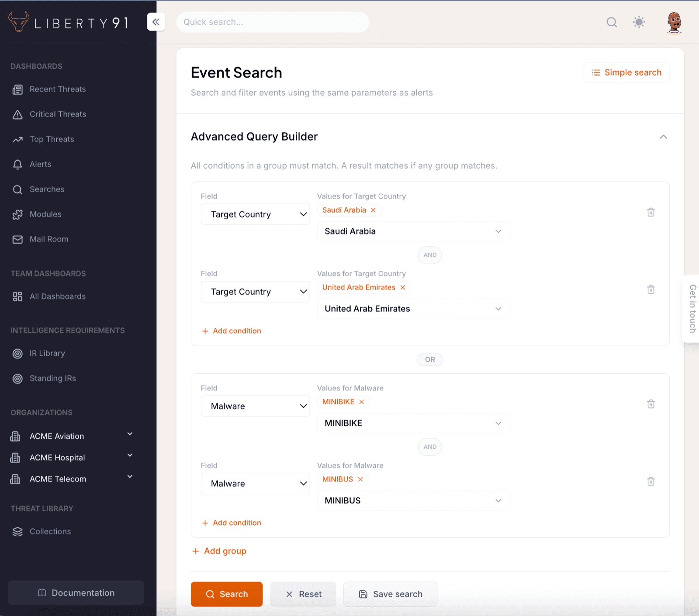Click the ACME Aviation organization label
This screenshot has height=616, width=699.
tap(57, 436)
